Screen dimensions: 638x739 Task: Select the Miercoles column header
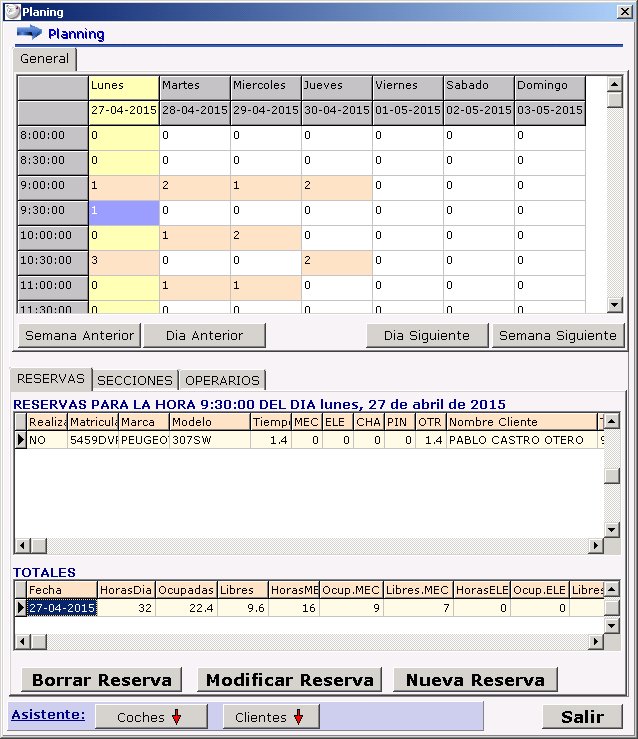click(266, 87)
